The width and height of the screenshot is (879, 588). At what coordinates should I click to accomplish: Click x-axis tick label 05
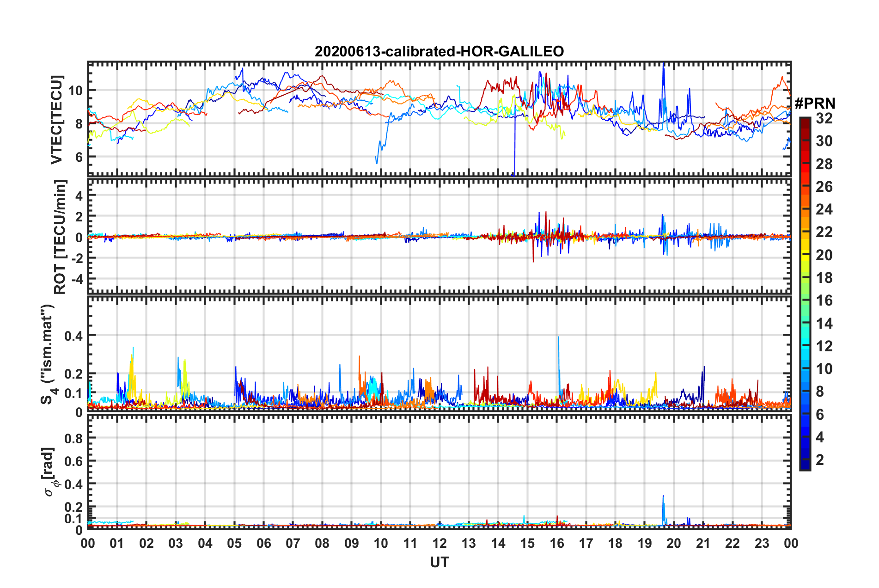coord(234,543)
